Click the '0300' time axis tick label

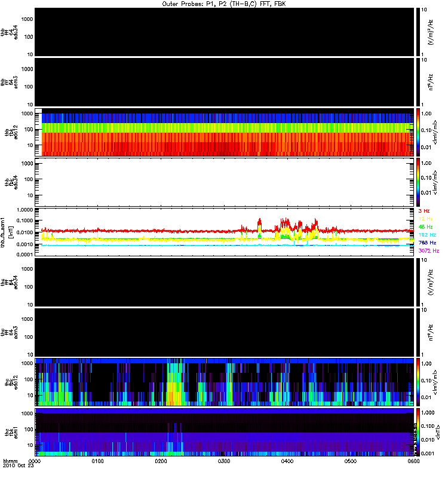(x=224, y=461)
